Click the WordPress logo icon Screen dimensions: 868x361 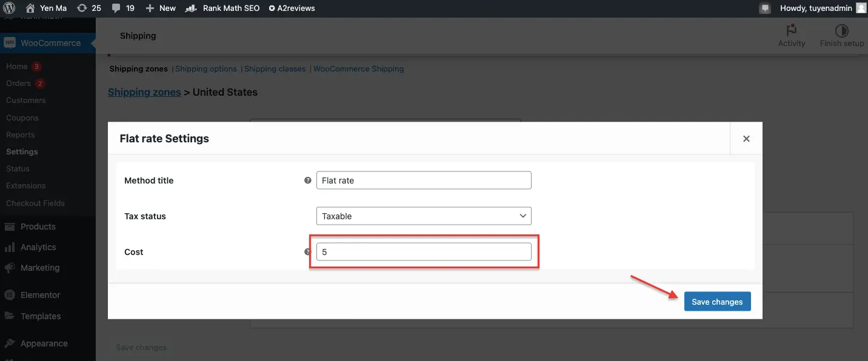point(9,8)
